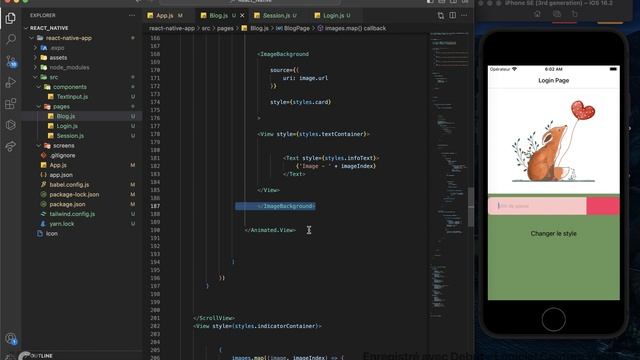Open the .gitignore file
Viewport: 640px width, 360px height.
[62, 156]
